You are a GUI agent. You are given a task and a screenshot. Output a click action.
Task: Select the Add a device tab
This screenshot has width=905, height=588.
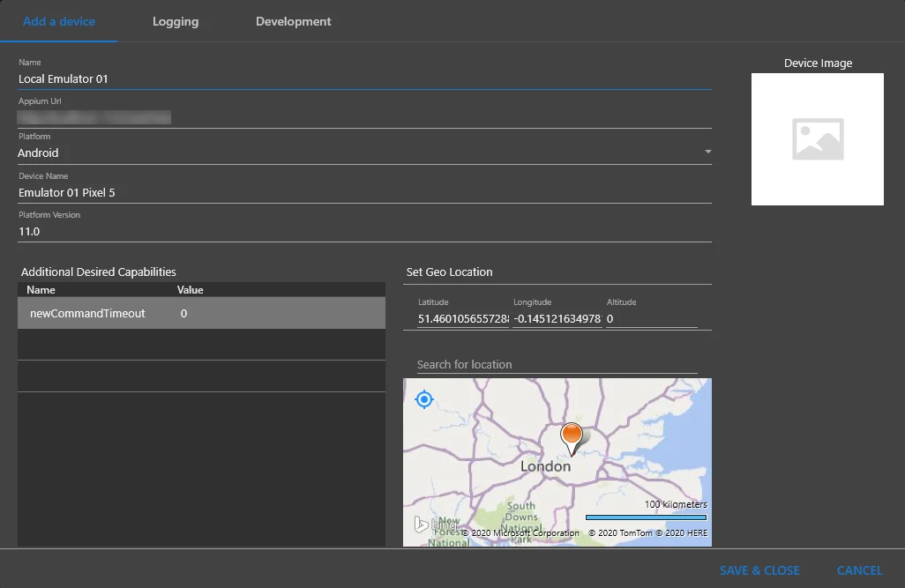pyautogui.click(x=59, y=21)
